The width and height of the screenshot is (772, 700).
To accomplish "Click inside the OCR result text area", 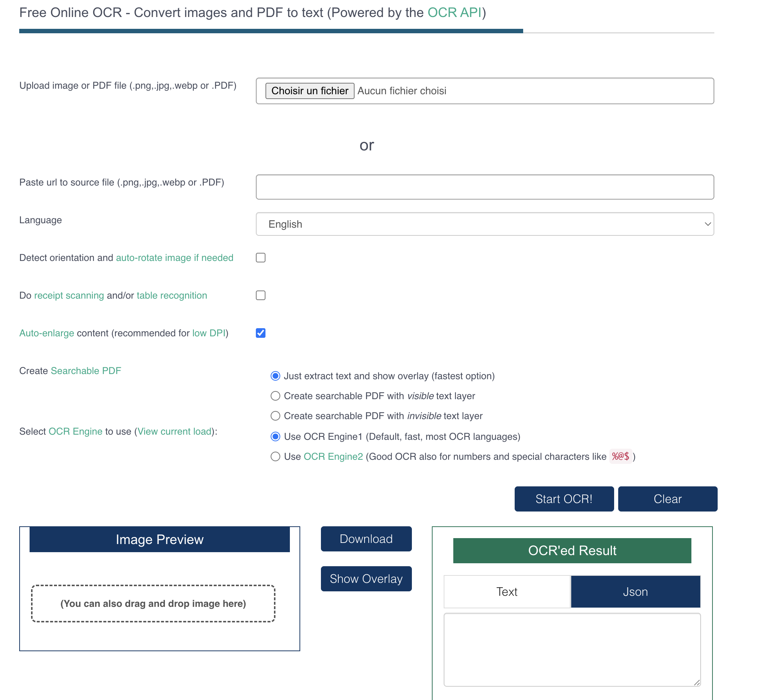I will 572,649.
